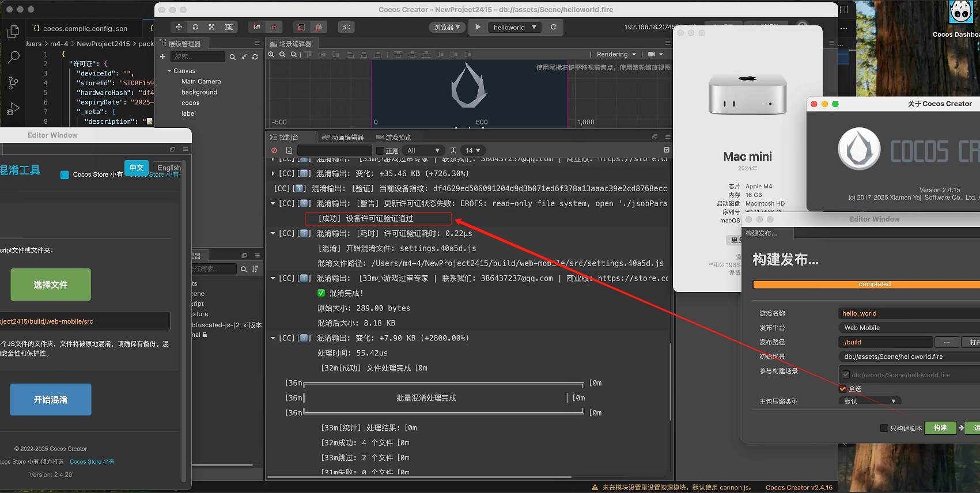
Task: Toggle the helloworld.fire scene checkbox
Action: point(846,375)
